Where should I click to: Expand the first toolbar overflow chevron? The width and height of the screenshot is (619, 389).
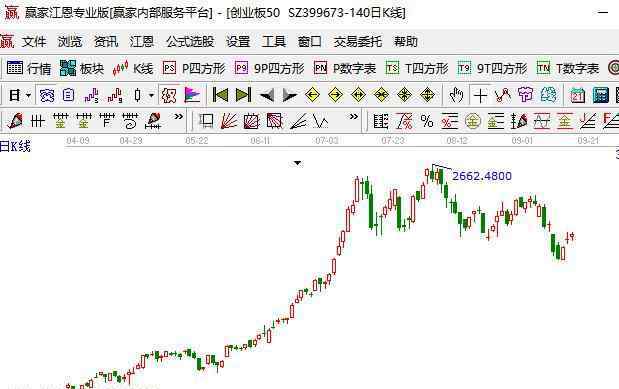pos(178,117)
